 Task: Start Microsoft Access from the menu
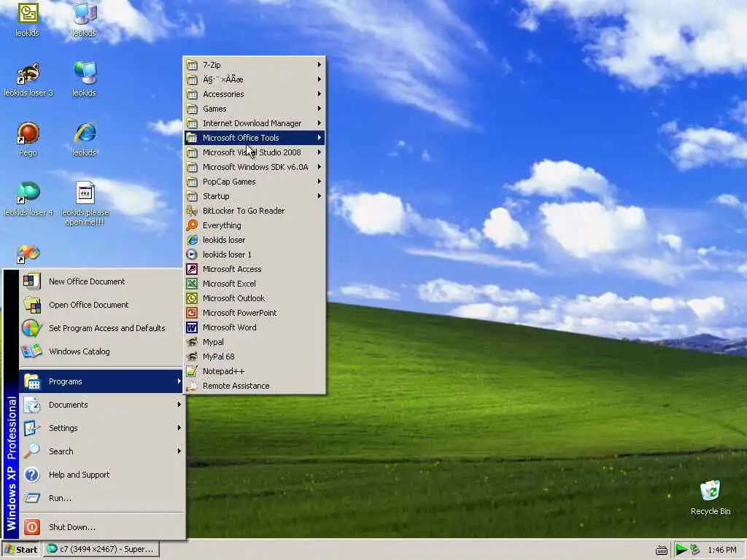pos(255,269)
